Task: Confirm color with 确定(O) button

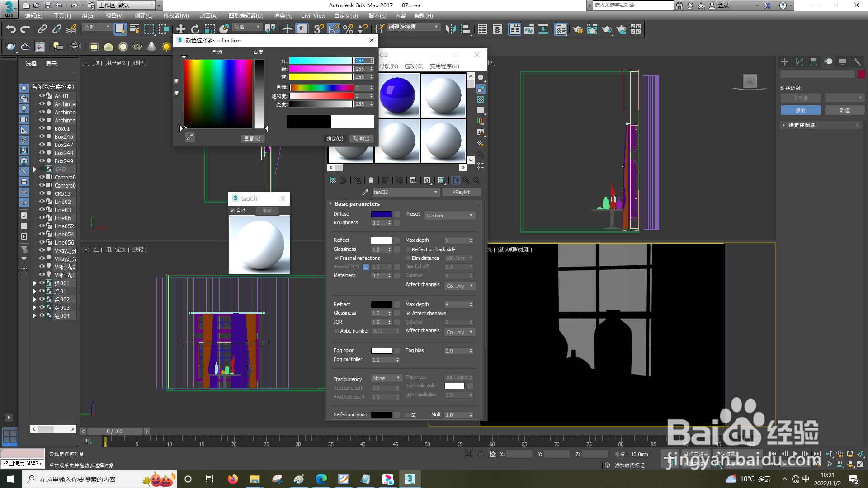Action: pos(335,139)
